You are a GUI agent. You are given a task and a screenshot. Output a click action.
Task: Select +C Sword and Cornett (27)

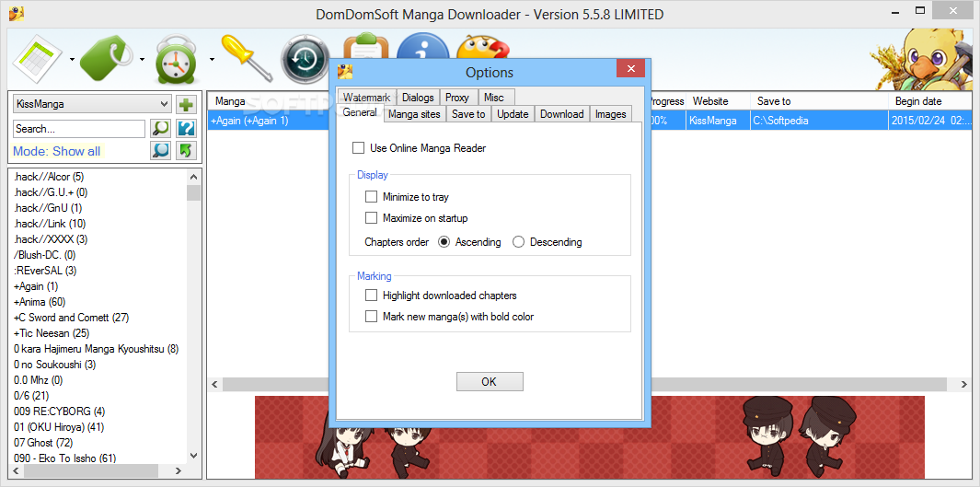[71, 318]
